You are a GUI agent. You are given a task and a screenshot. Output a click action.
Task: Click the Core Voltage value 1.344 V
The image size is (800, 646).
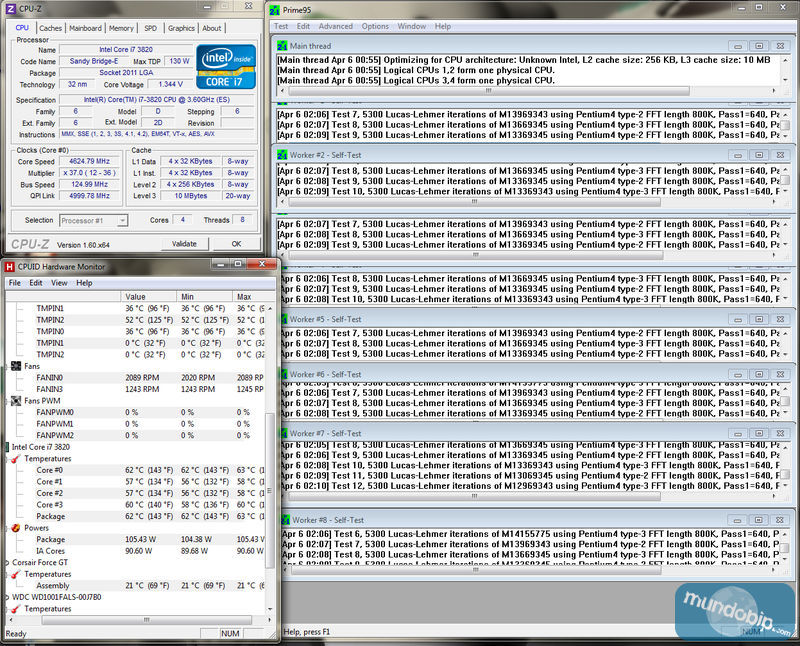170,84
